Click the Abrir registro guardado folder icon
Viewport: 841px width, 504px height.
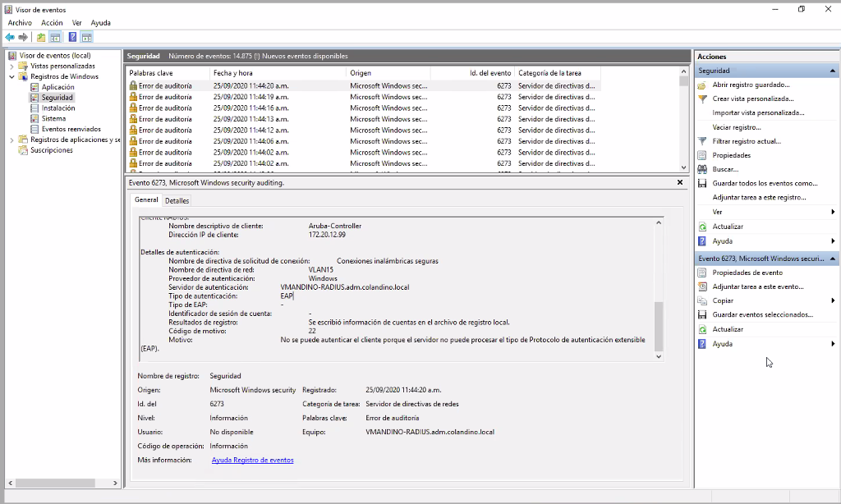coord(702,85)
